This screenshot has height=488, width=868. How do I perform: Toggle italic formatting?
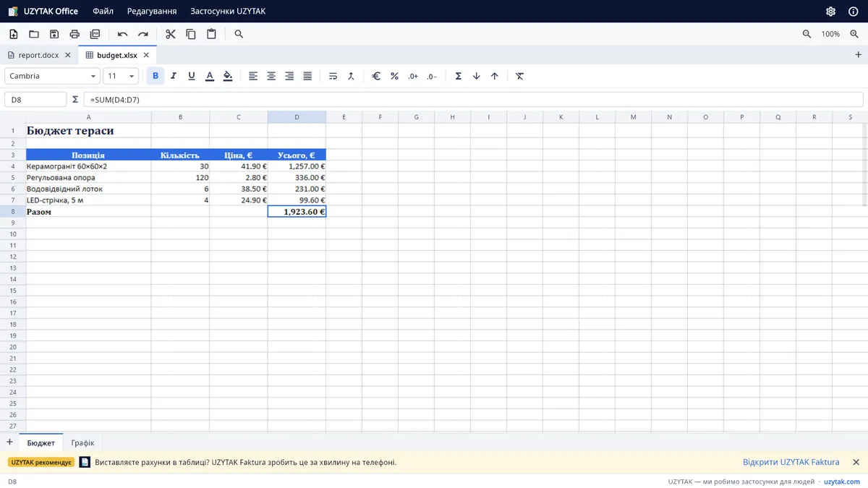pos(174,76)
